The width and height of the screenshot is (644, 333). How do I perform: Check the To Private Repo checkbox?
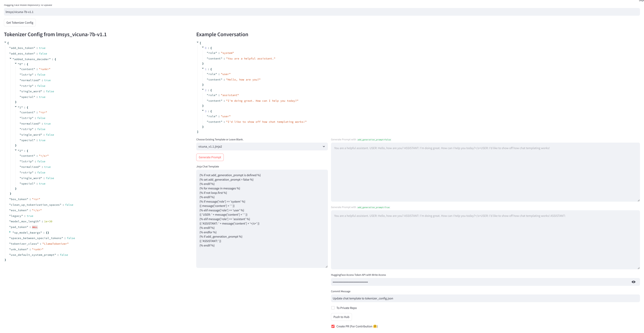(333, 308)
